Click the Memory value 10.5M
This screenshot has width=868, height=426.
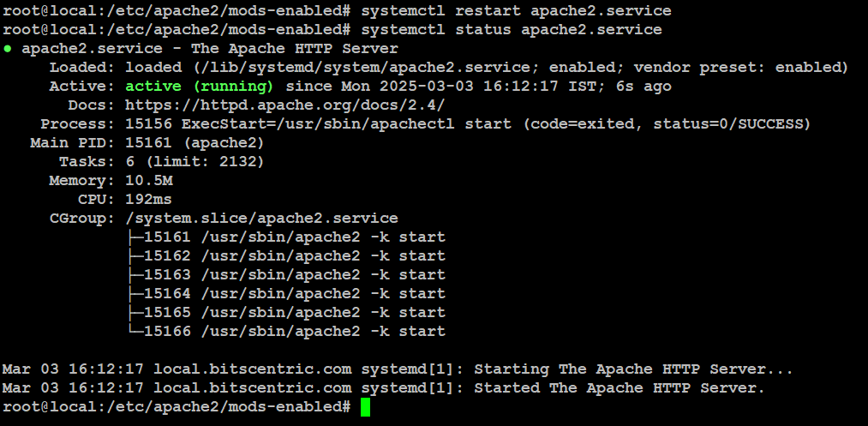(x=149, y=181)
